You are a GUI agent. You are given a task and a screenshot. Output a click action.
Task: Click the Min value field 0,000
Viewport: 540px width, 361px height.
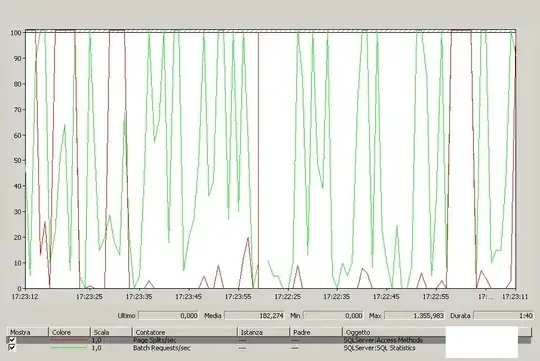click(x=333, y=316)
